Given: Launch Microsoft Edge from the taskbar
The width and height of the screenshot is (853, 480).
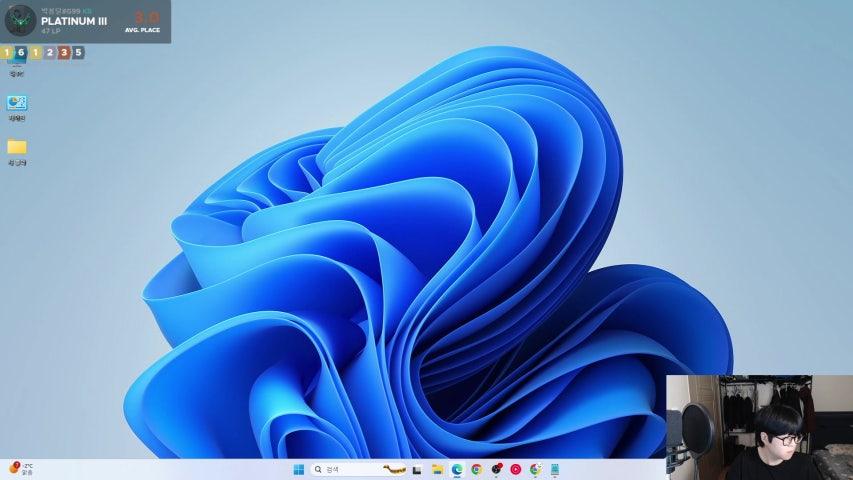Looking at the screenshot, I should coord(457,469).
